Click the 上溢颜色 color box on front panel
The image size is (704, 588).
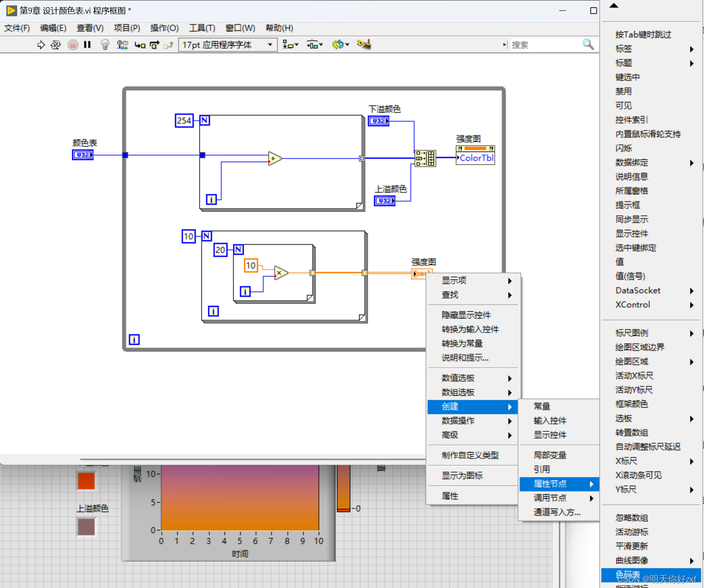(86, 527)
